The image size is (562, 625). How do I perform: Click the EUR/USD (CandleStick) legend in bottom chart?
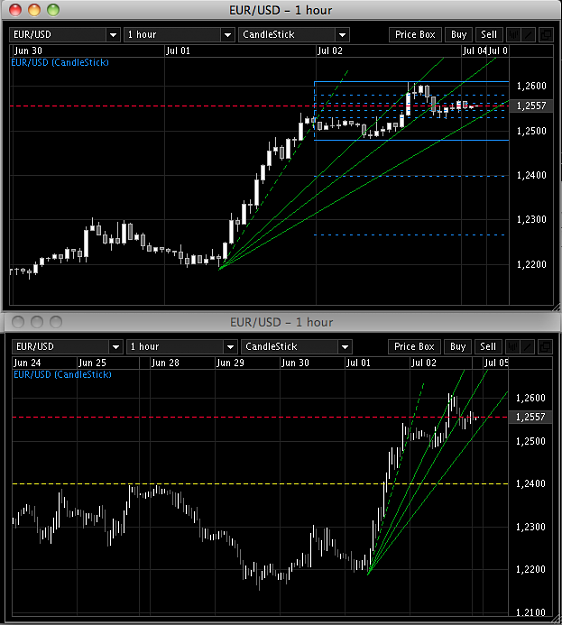tap(63, 375)
